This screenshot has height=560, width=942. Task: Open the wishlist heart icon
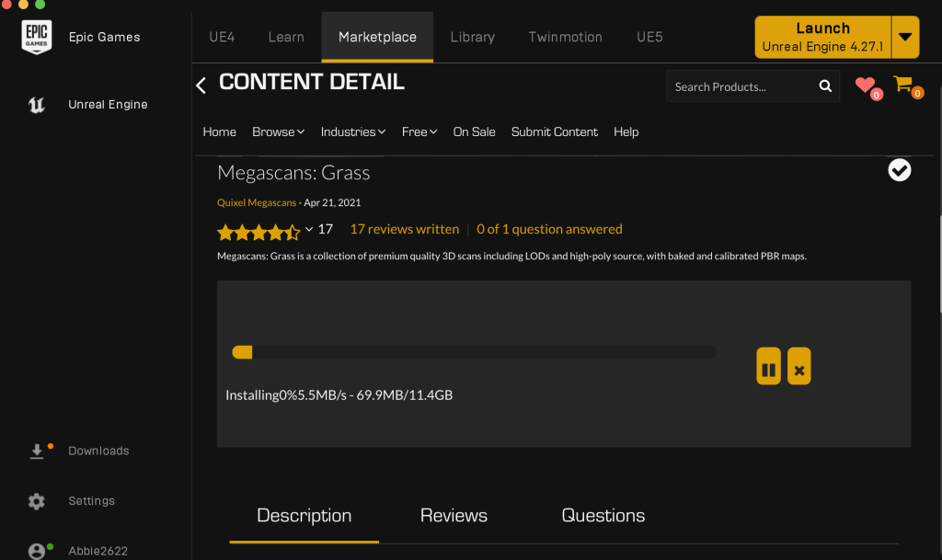(x=865, y=86)
